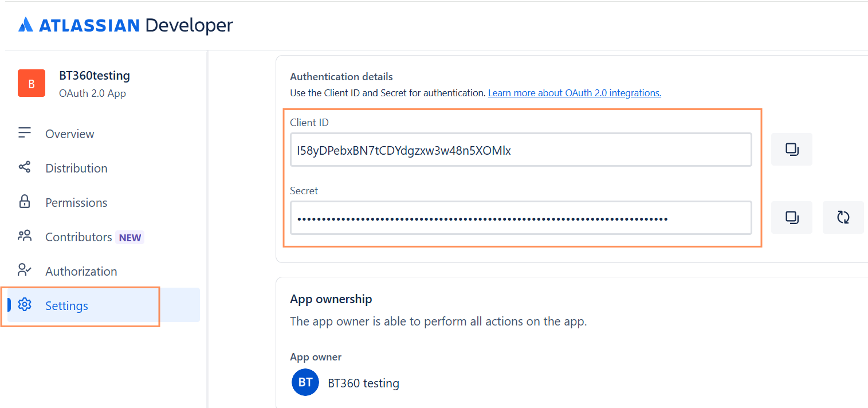Viewport: 868px width, 408px height.
Task: Open Learn more about OAuth 2.0 integrations link
Action: point(575,93)
